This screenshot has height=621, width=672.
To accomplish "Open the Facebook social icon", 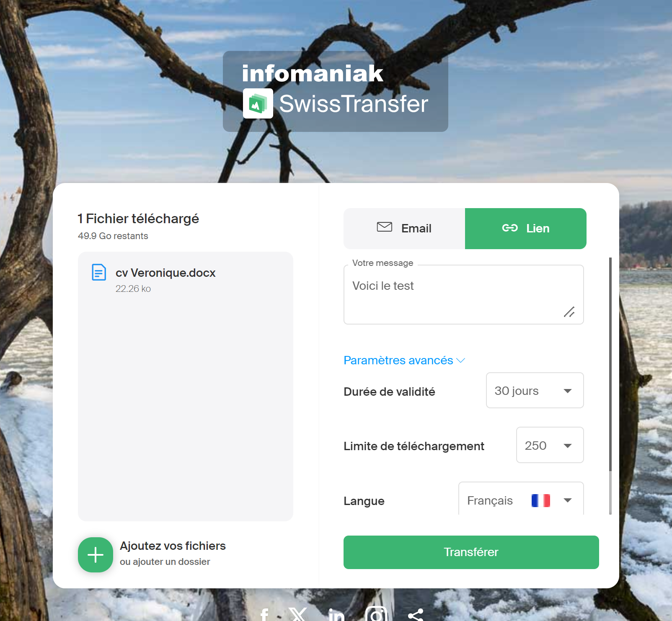I will pyautogui.click(x=264, y=615).
